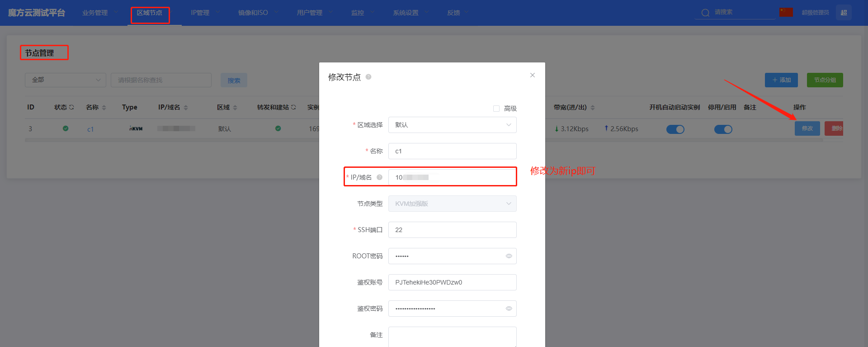Open the 系统设置 menu

(406, 13)
